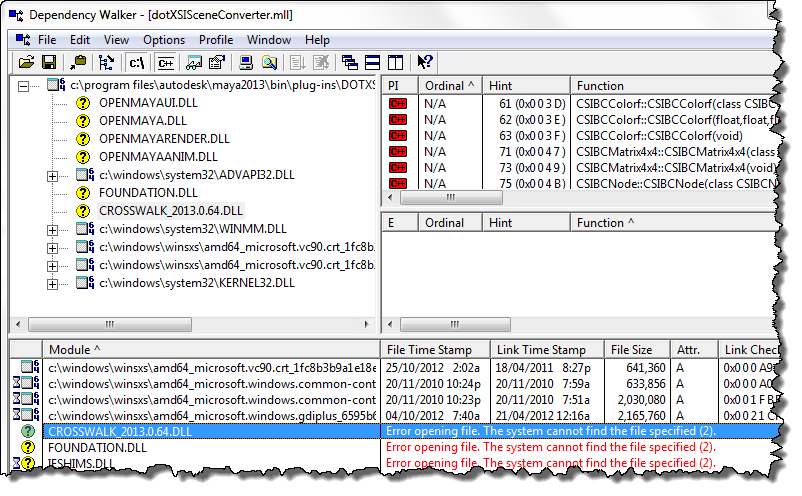Image resolution: width=802 pixels, height=496 pixels.
Task: Toggle Undecorate C++ Functions button
Action: coord(165,62)
